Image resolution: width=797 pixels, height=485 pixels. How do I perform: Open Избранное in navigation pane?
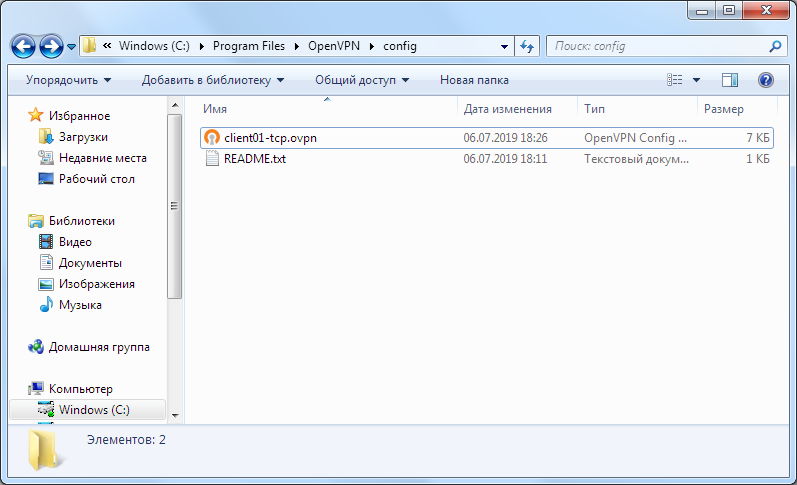click(x=79, y=116)
